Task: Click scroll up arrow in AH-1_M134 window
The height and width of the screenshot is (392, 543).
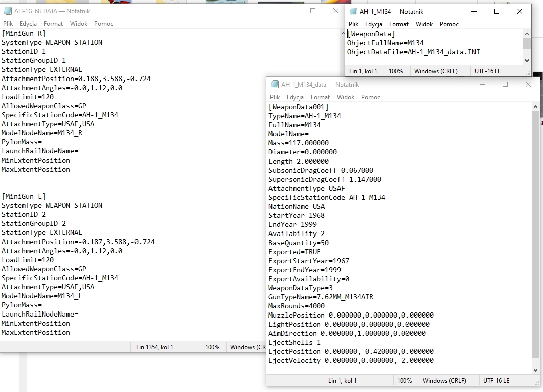Action: click(x=527, y=34)
